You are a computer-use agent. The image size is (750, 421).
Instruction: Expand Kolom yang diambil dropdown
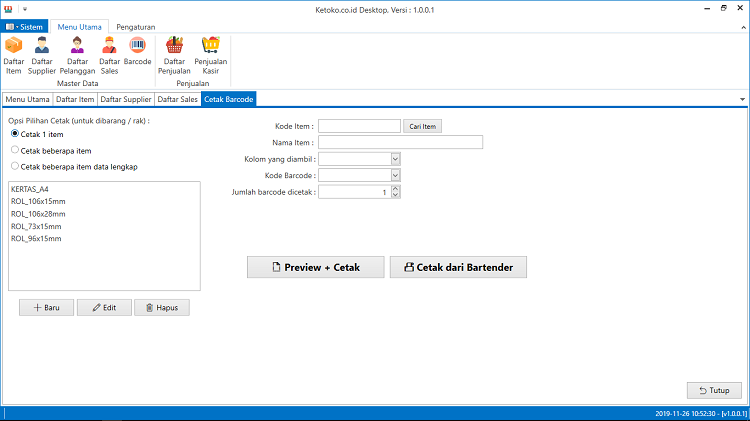click(x=395, y=159)
